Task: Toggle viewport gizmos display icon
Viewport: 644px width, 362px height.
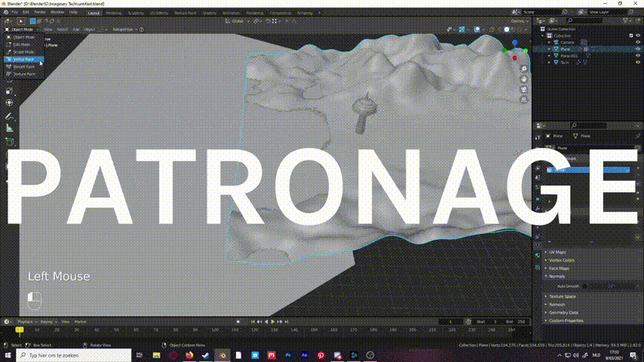Action: pyautogui.click(x=462, y=29)
